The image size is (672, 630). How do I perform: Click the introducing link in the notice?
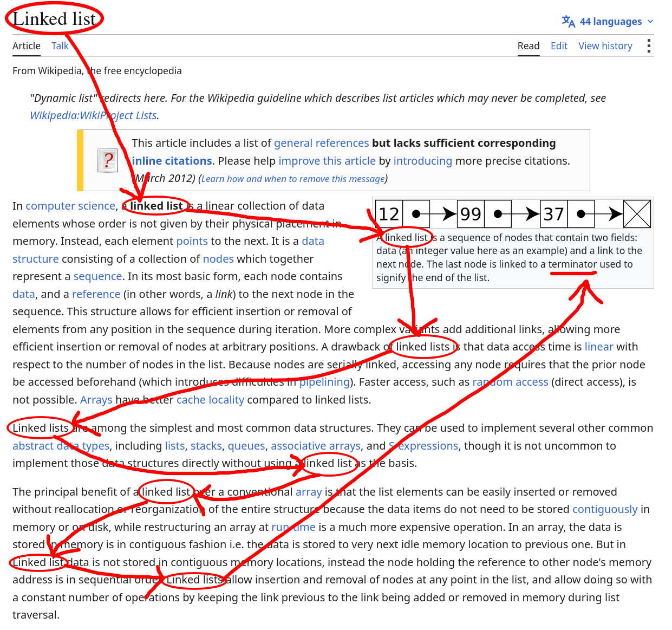pyautogui.click(x=422, y=161)
